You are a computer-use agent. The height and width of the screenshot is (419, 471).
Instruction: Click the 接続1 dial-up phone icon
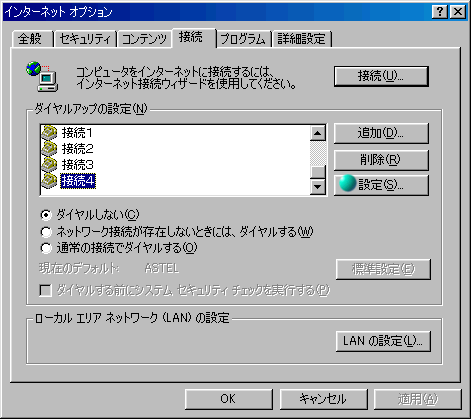point(49,132)
